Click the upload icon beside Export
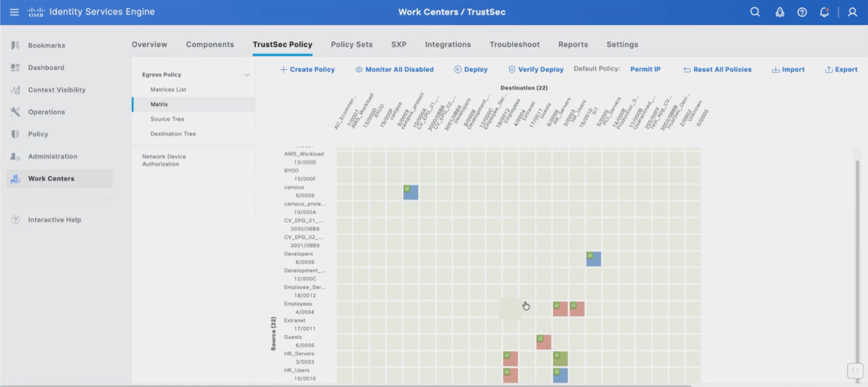This screenshot has width=868, height=387. 829,70
